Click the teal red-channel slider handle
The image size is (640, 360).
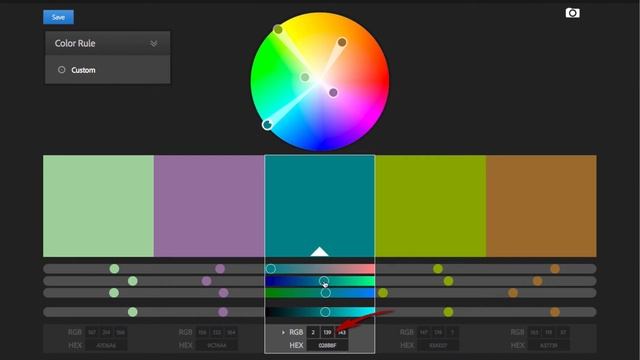point(271,269)
